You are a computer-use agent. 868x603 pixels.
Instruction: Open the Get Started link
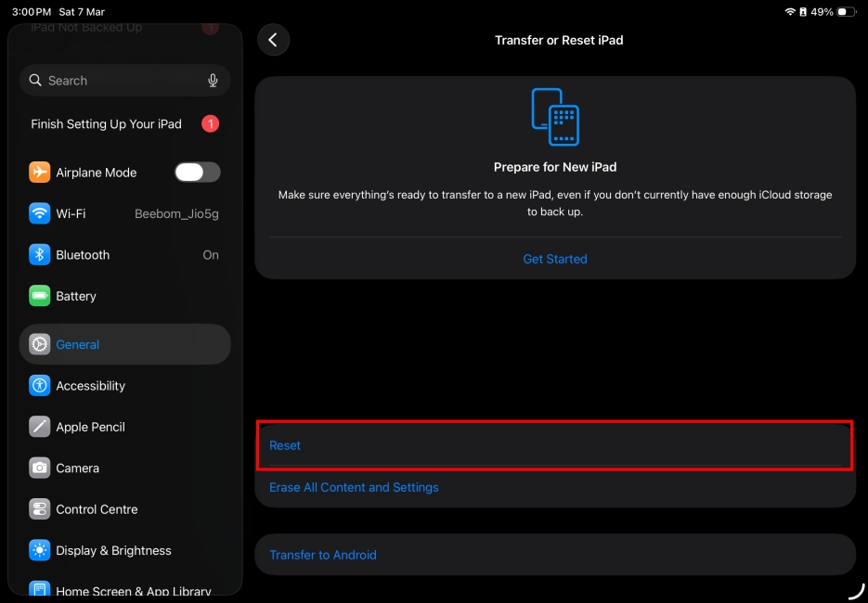[555, 259]
